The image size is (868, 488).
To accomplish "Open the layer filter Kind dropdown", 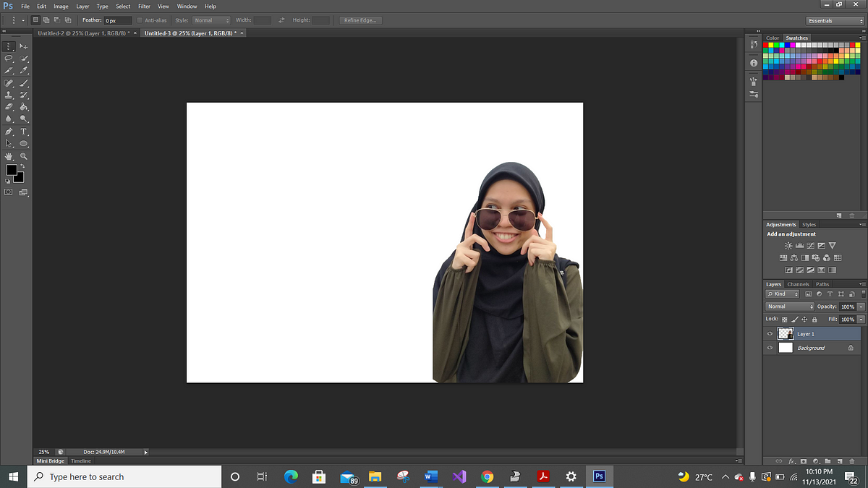I will (783, 294).
